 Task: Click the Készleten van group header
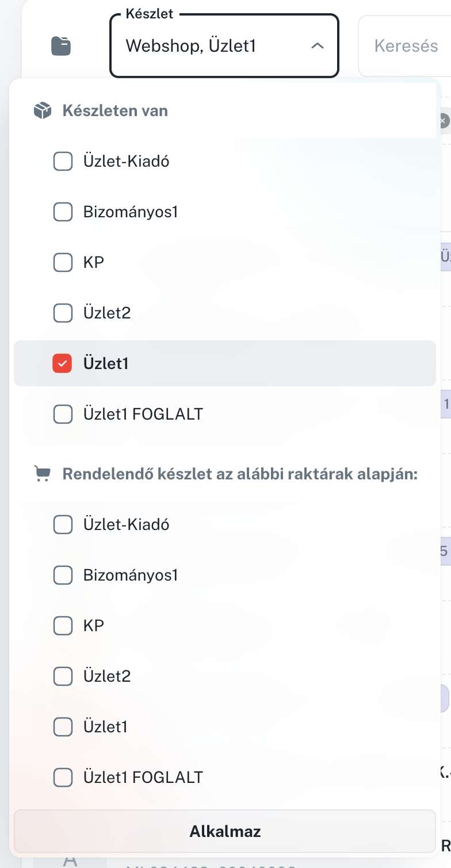click(x=115, y=110)
